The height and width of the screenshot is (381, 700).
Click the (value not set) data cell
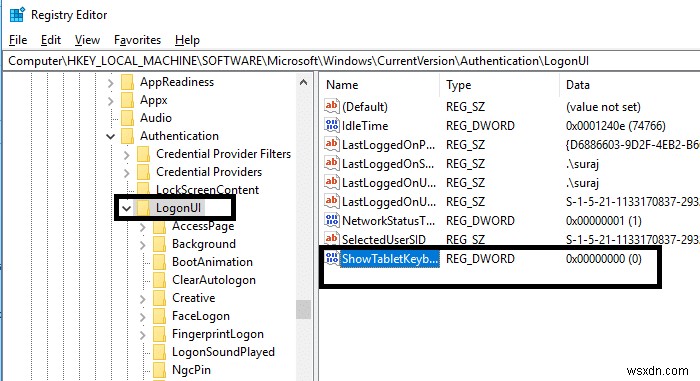click(603, 107)
